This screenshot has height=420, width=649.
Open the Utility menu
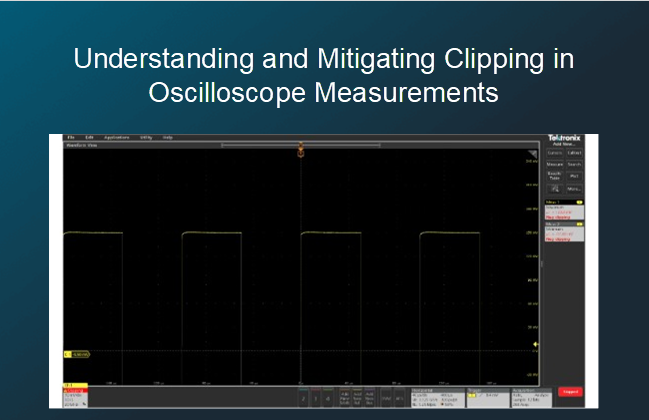tap(145, 137)
